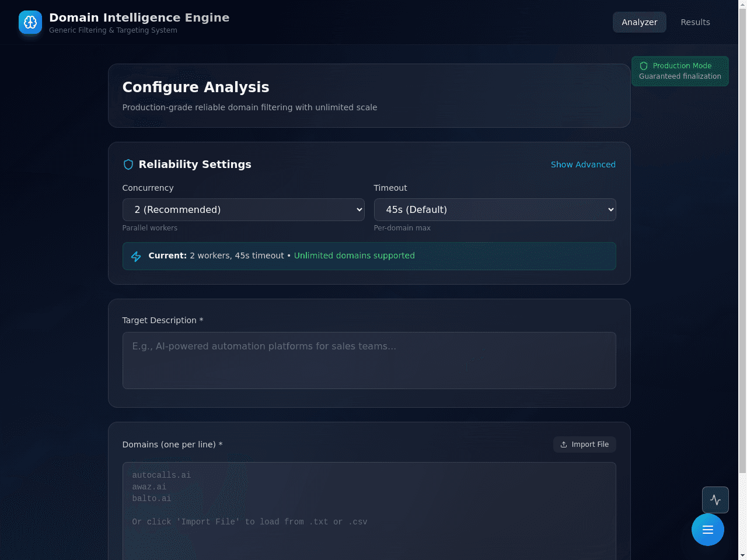This screenshot has width=747, height=560.
Task: Click the upload icon in Import File
Action: [564, 444]
